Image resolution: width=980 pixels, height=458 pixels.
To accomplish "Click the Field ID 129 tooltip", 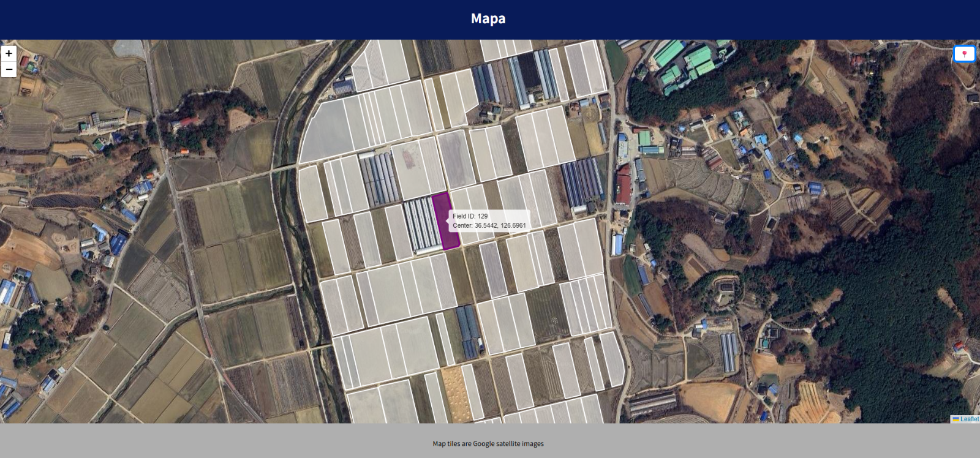I will click(x=489, y=220).
